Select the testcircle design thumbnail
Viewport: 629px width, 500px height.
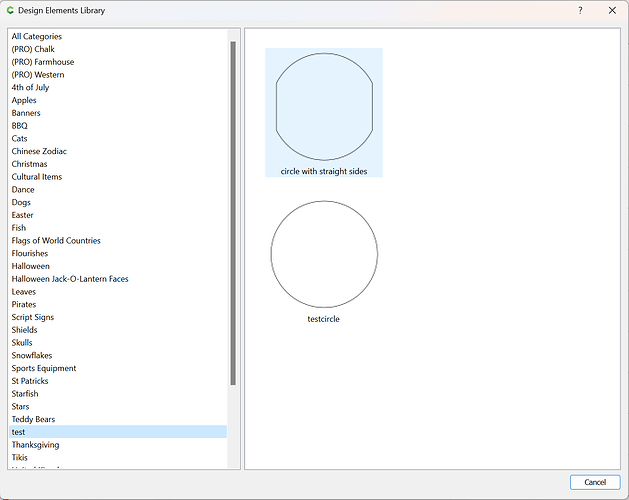pos(324,261)
